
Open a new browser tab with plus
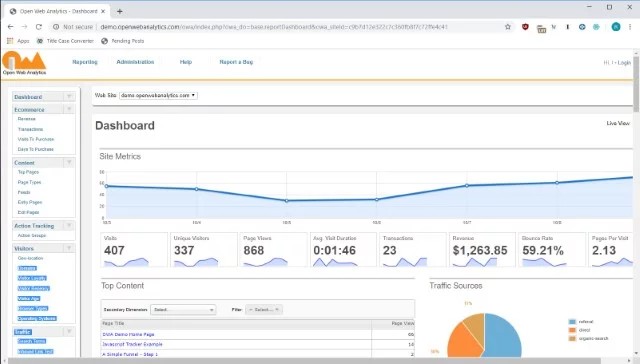coord(120,11)
